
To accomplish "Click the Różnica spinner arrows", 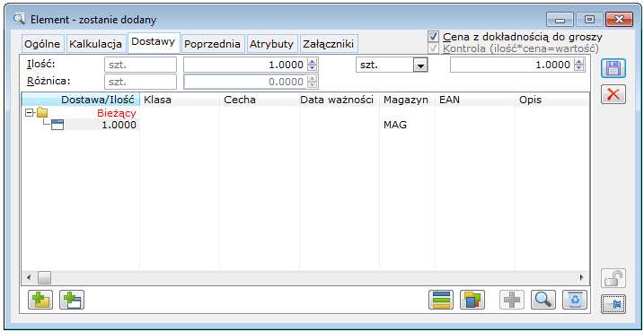I will click(x=313, y=82).
